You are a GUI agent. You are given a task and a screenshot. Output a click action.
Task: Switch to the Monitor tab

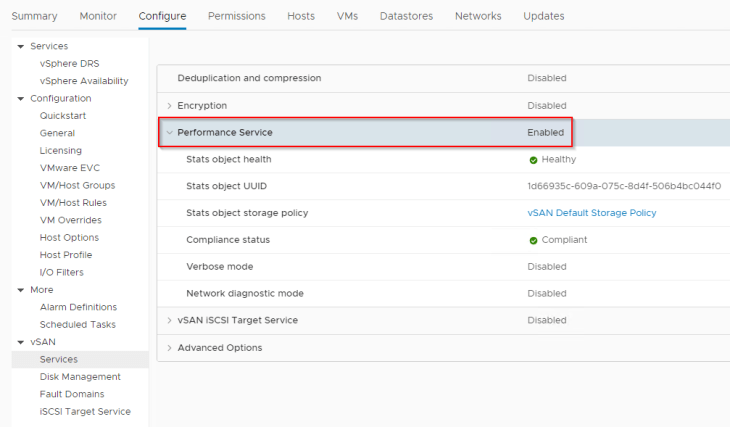pyautogui.click(x=98, y=16)
